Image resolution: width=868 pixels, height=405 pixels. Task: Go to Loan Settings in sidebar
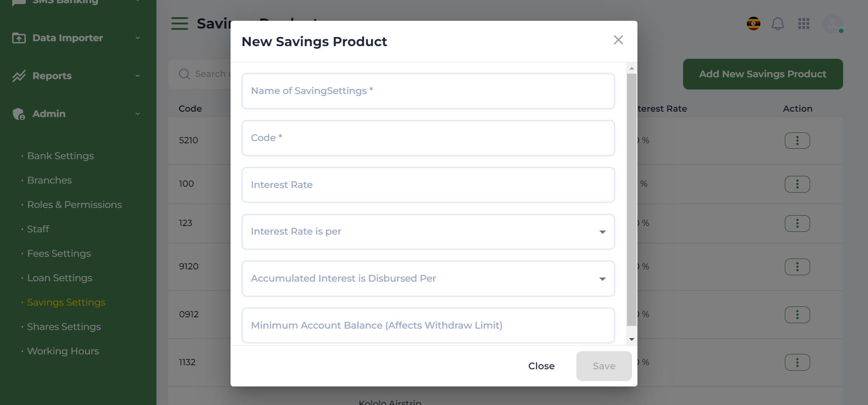point(60,278)
